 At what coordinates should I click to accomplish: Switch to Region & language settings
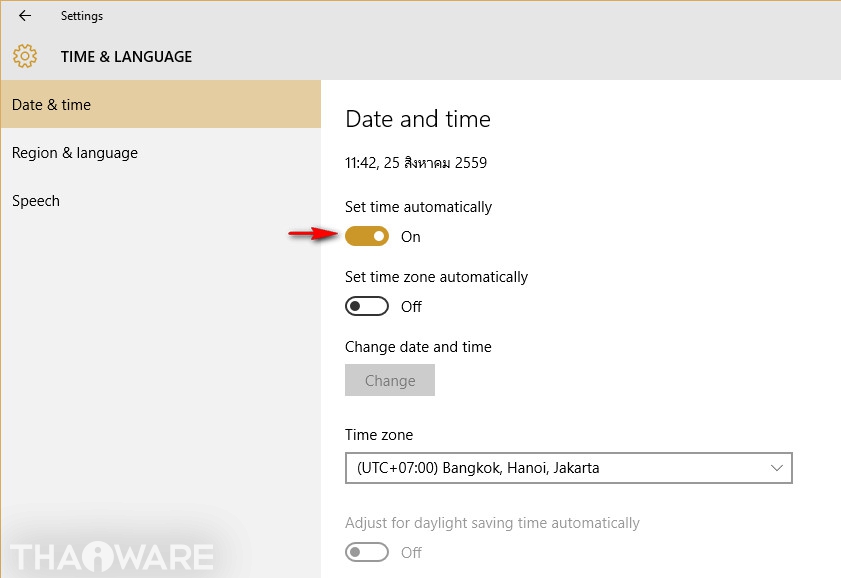tap(75, 153)
